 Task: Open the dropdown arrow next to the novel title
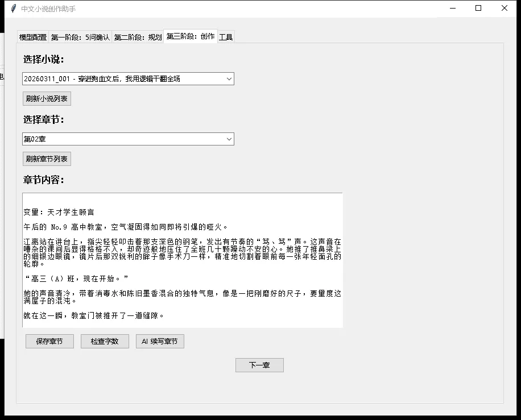click(229, 78)
